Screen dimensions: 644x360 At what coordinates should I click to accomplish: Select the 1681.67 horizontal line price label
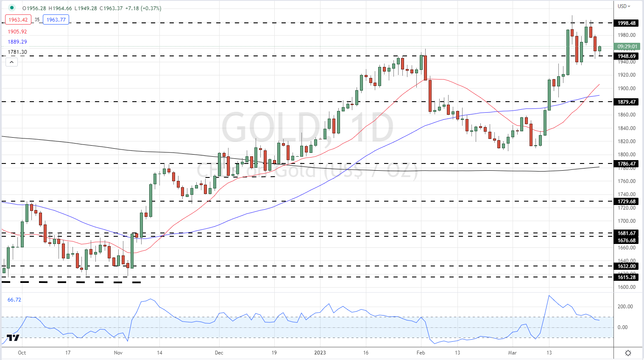pos(627,233)
